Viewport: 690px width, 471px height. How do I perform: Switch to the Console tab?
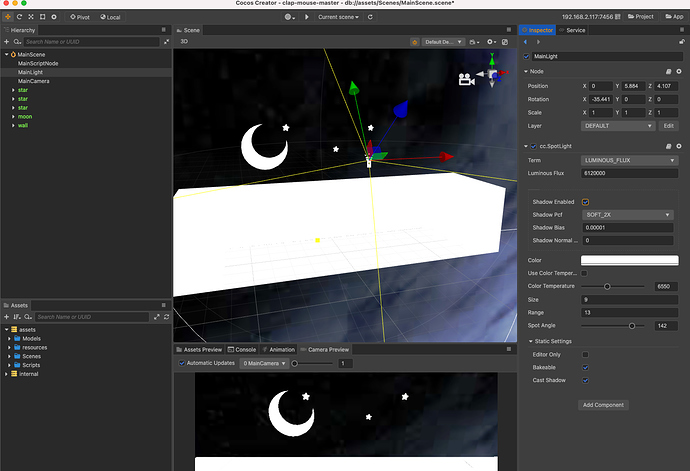tap(244, 350)
